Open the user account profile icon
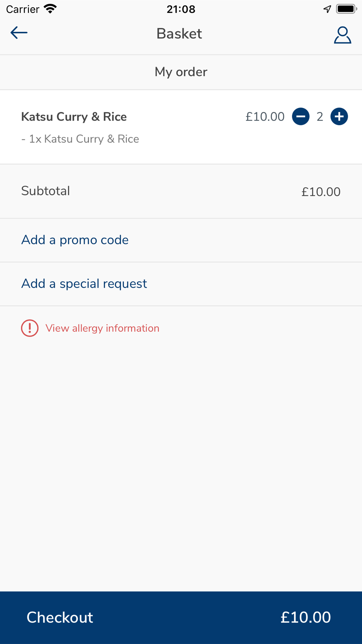362x644 pixels. tap(342, 35)
